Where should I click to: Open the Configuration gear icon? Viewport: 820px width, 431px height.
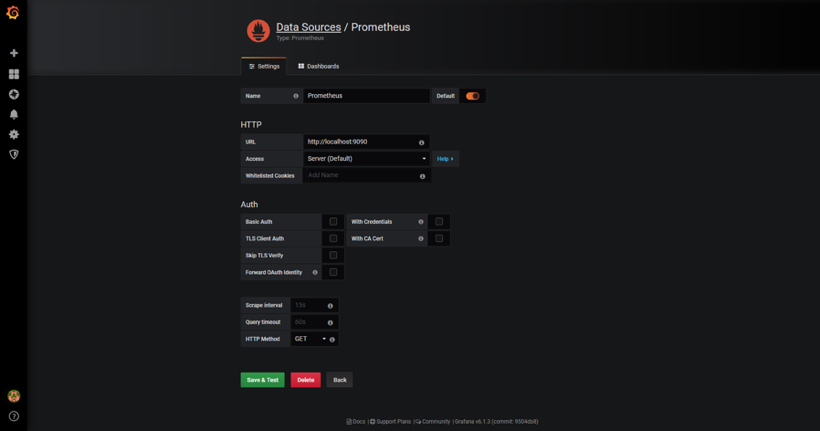tap(14, 134)
